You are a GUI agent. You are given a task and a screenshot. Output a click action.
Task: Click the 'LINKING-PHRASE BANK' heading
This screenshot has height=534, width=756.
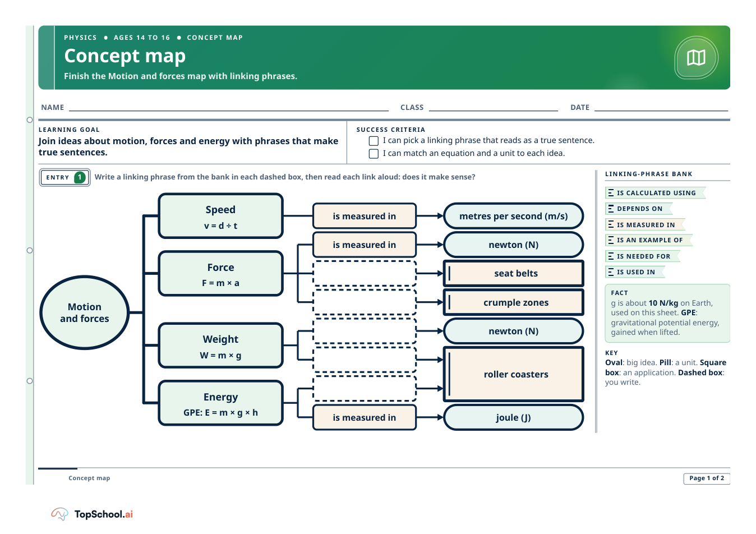click(x=649, y=174)
